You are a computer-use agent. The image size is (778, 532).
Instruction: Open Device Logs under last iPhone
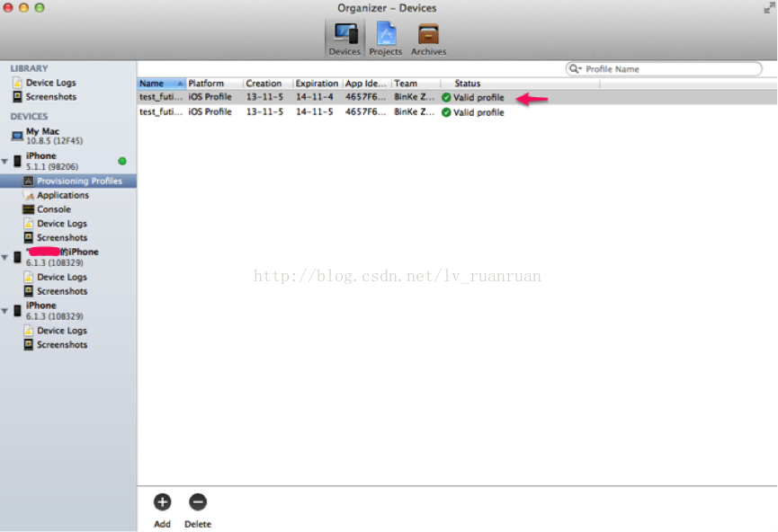click(61, 331)
